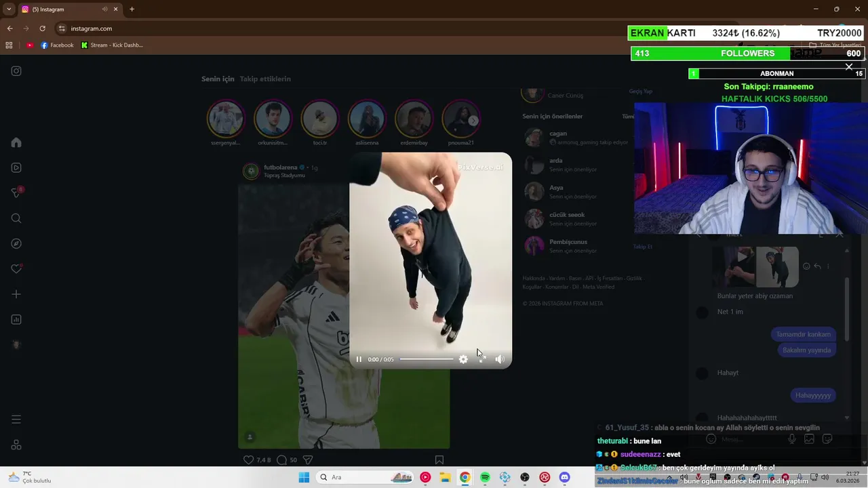Click the chat message input field

tap(749, 439)
